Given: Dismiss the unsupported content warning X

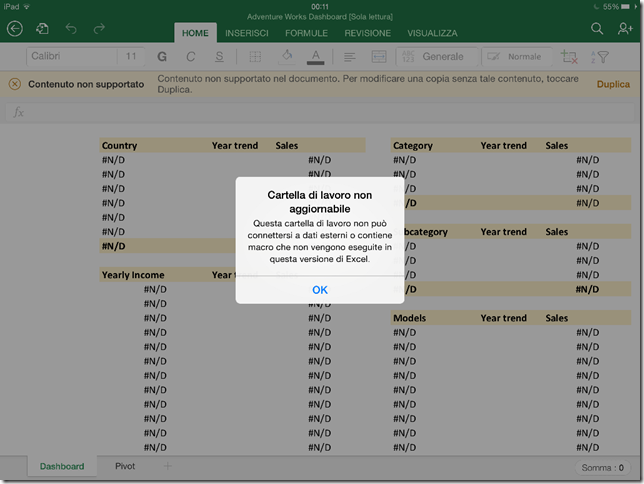Looking at the screenshot, I should pos(15,84).
